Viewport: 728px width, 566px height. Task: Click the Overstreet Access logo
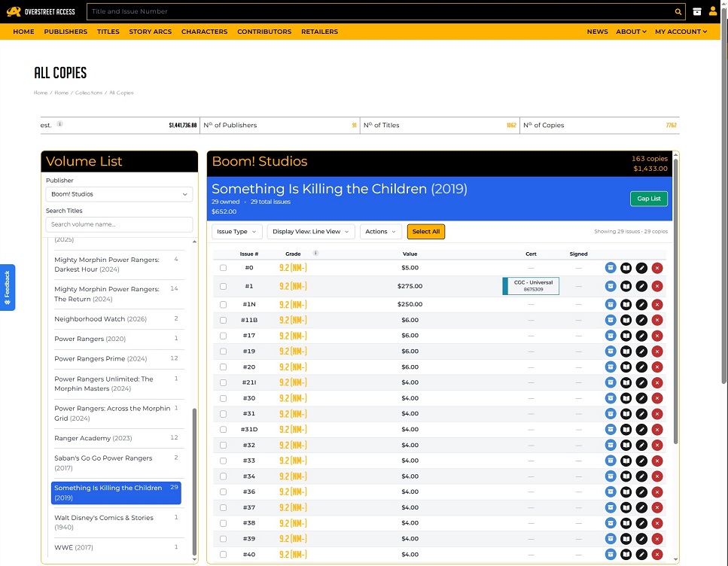[x=41, y=11]
